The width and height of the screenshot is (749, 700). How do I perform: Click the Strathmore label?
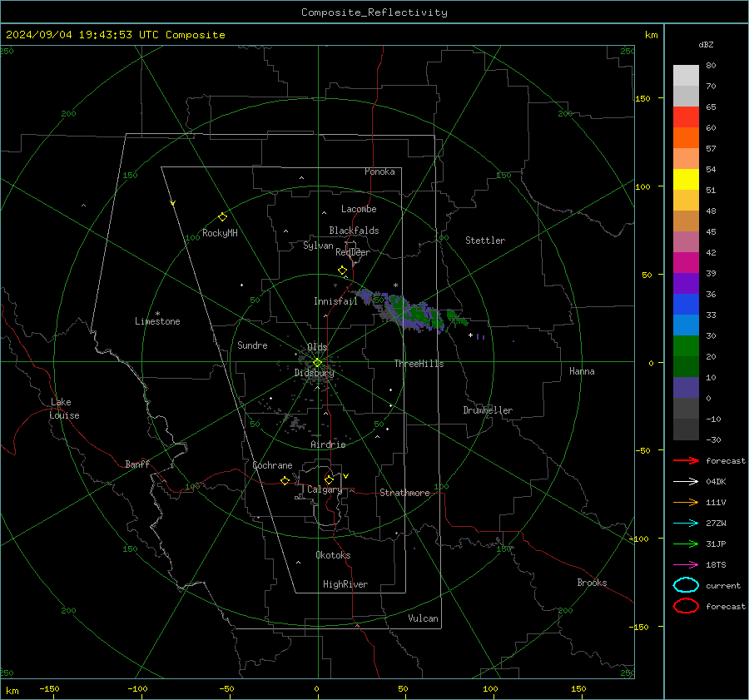click(x=404, y=493)
